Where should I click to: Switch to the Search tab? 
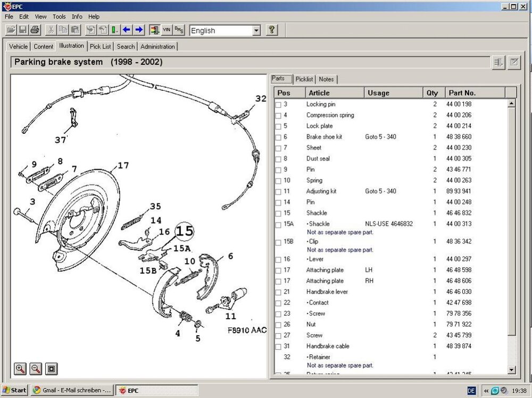click(x=126, y=46)
